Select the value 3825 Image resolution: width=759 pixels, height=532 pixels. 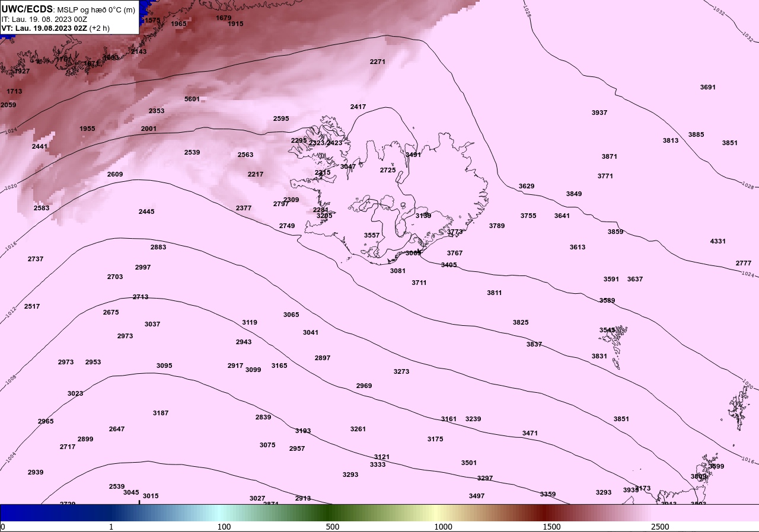click(521, 322)
